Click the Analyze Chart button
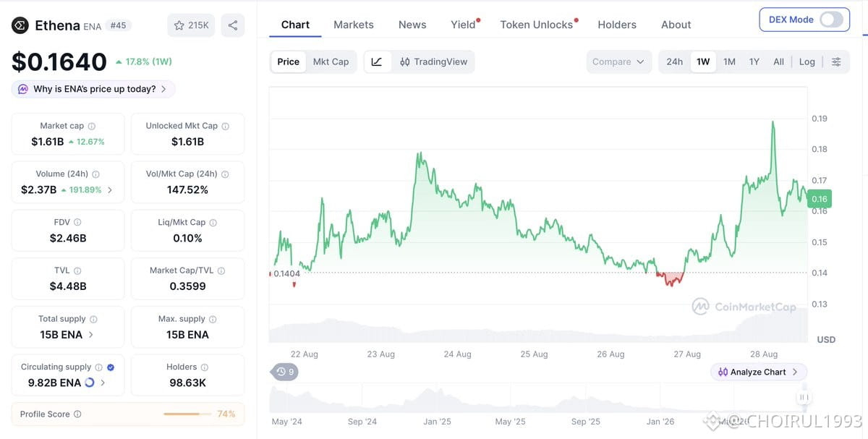 point(758,372)
